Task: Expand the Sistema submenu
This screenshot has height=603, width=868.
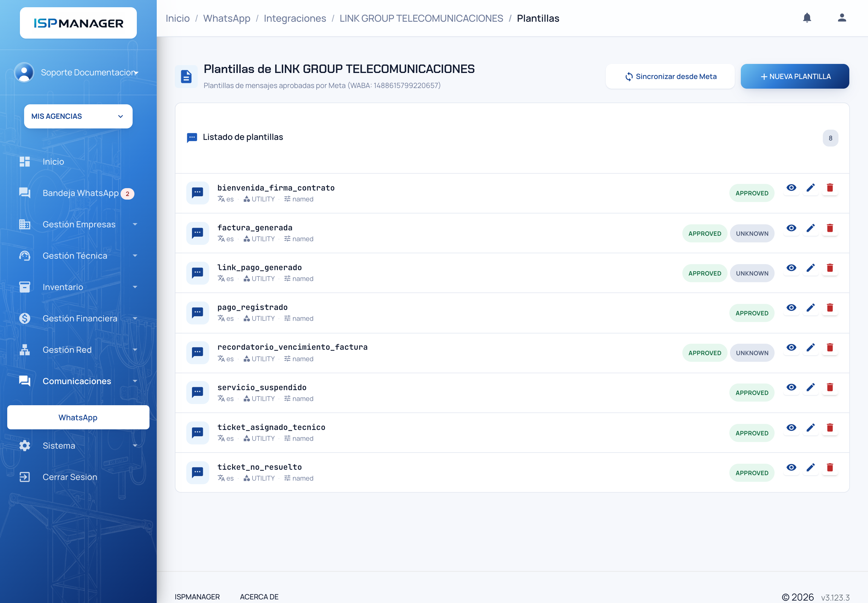Action: tap(135, 446)
